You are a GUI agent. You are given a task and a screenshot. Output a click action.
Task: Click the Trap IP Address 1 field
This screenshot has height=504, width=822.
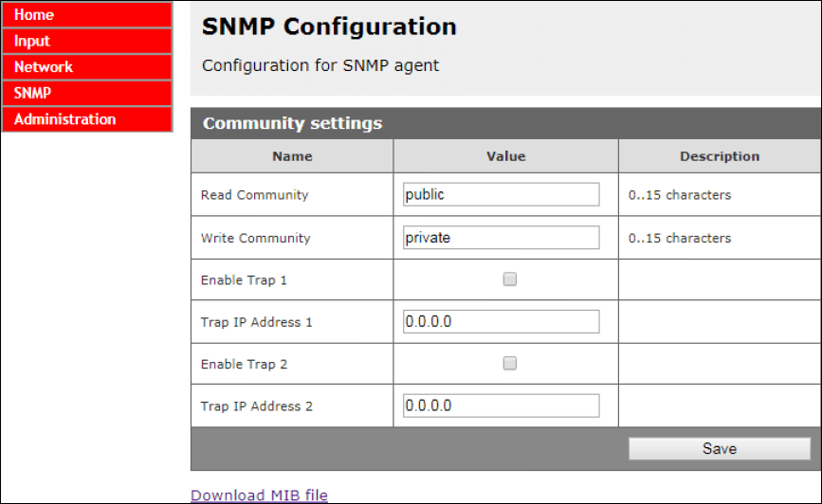click(x=501, y=322)
